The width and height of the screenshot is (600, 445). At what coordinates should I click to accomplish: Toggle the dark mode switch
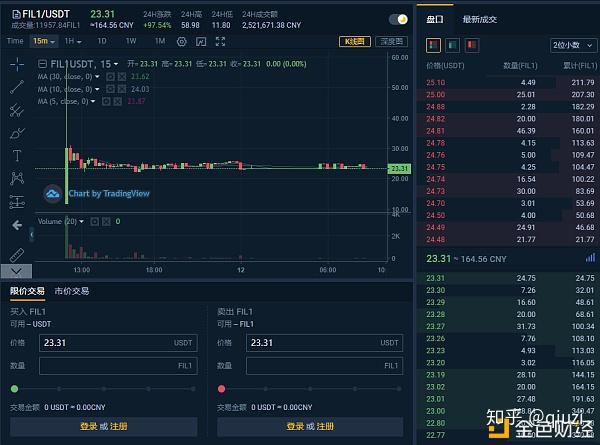click(x=398, y=19)
